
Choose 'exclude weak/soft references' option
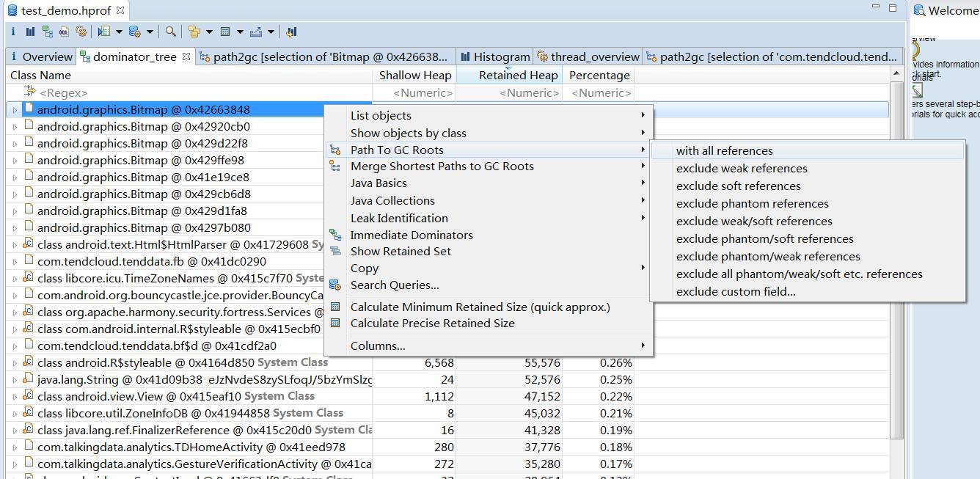coord(807,221)
